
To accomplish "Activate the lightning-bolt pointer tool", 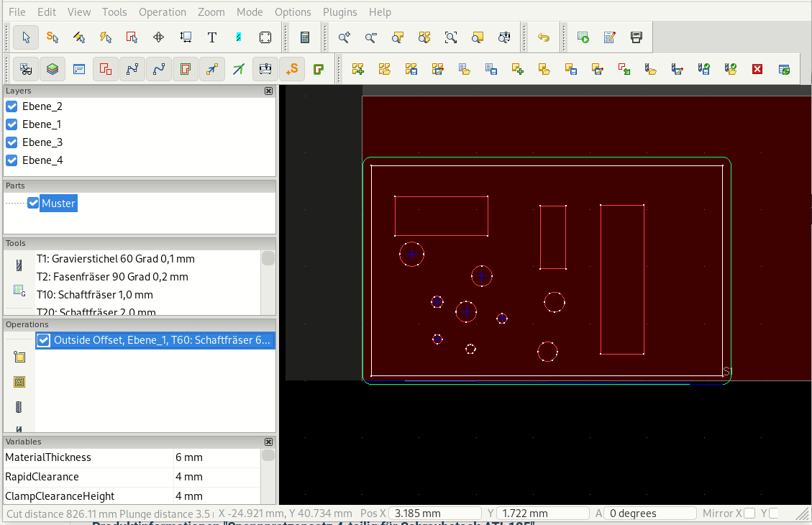I will [106, 37].
